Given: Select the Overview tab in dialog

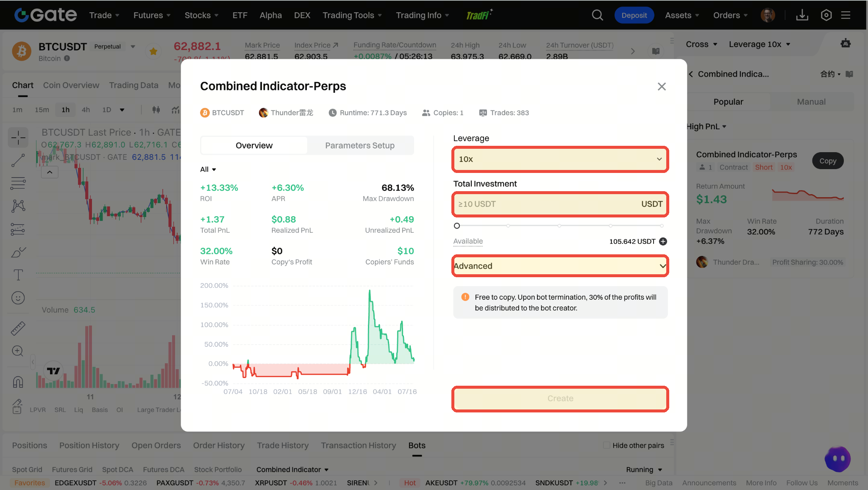Looking at the screenshot, I should 254,145.
